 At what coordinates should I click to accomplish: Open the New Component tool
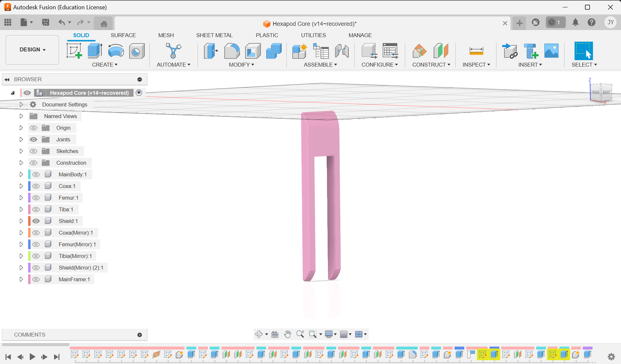point(299,51)
